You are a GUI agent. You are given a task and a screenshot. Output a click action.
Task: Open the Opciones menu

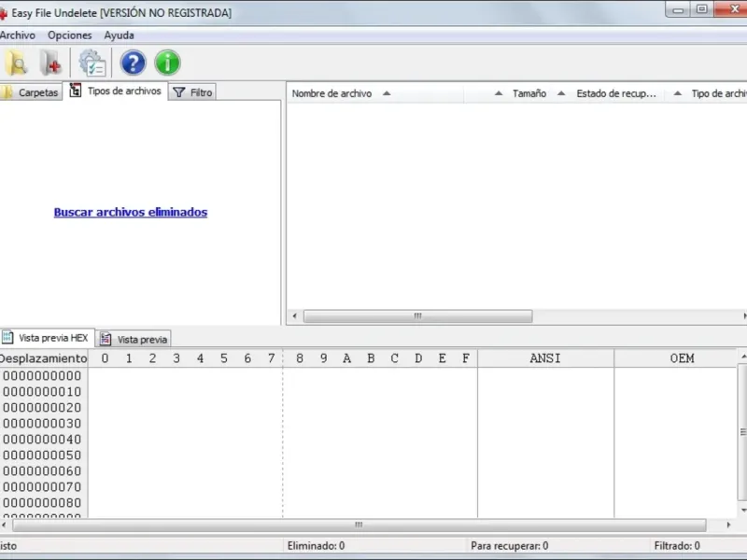[69, 35]
